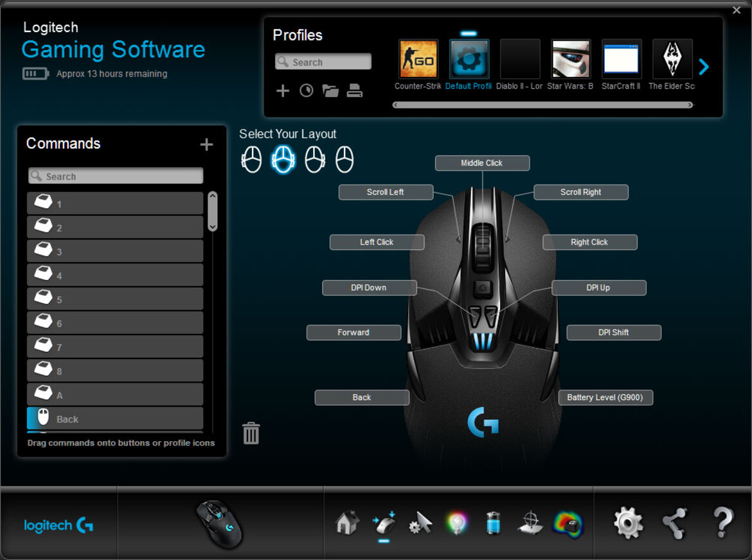Select the Counter-Strike GO profile icon
This screenshot has width=752, height=560.
click(x=418, y=59)
